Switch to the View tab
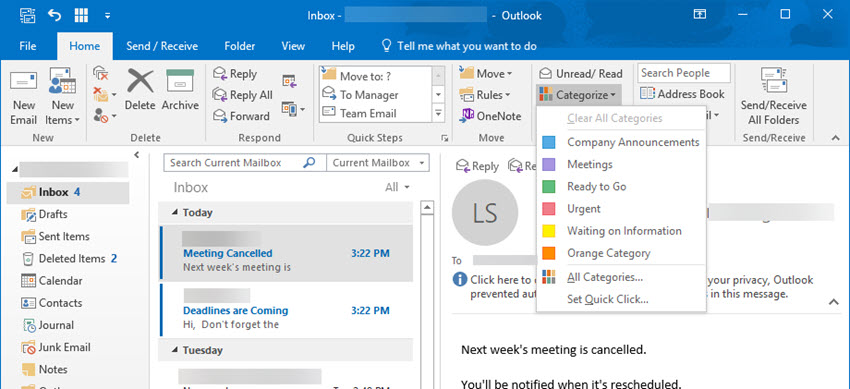Screen dimensions: 850x389 pos(293,46)
